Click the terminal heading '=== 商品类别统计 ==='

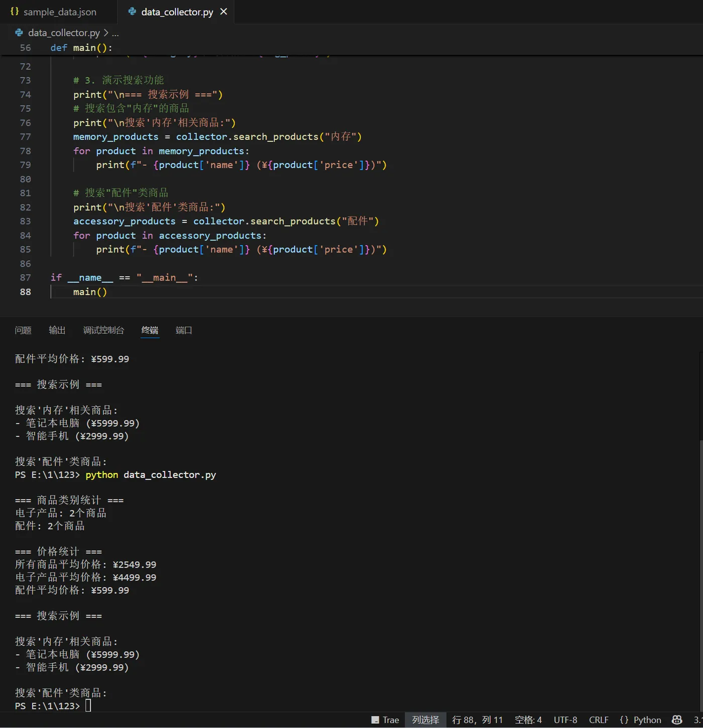(69, 500)
